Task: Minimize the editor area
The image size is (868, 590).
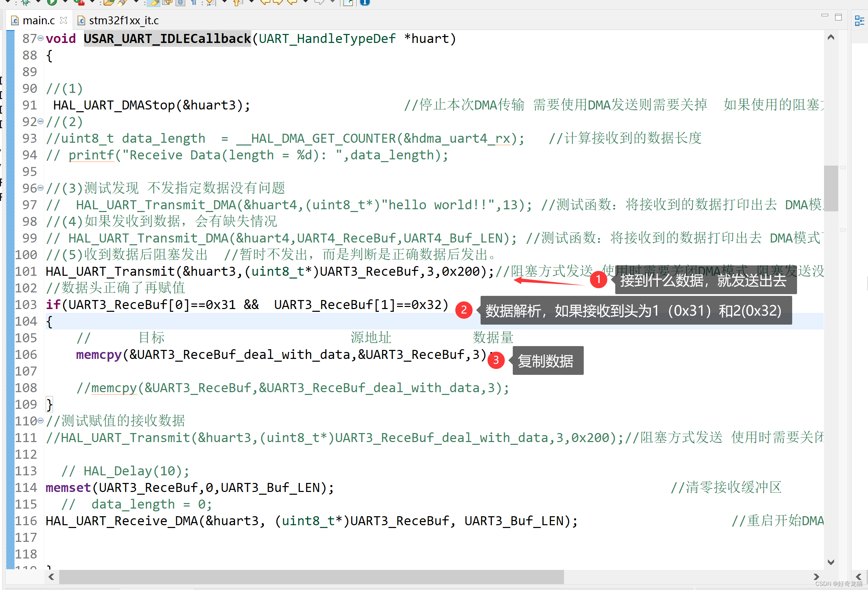Action: [x=825, y=16]
